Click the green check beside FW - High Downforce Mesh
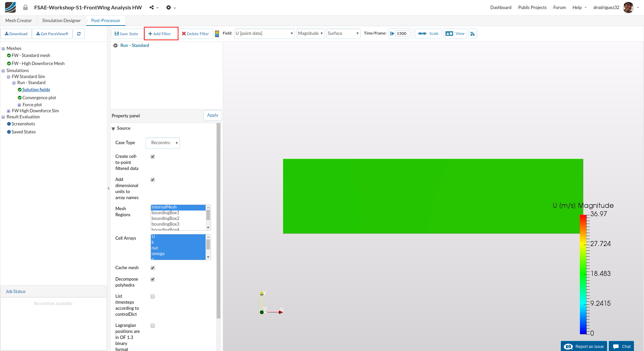 click(9, 64)
